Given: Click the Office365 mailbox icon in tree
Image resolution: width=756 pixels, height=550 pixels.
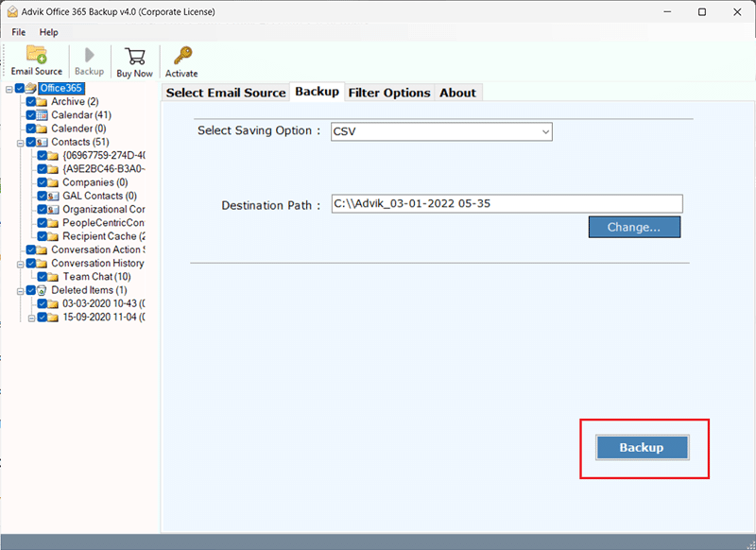Looking at the screenshot, I should tap(31, 88).
